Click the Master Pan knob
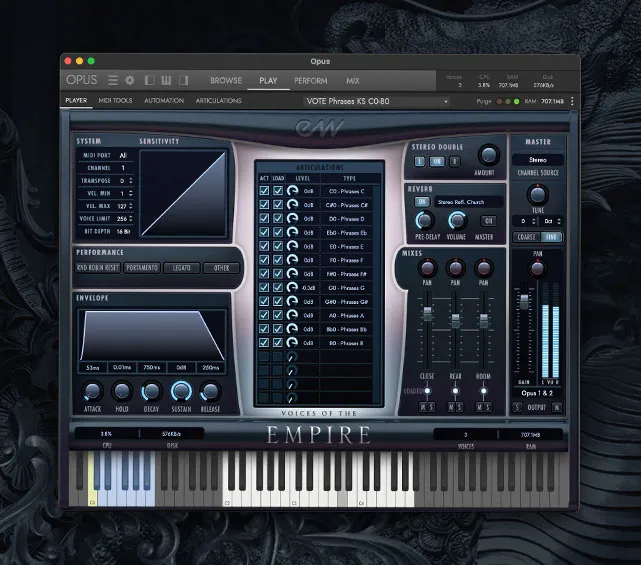Viewport: 641px width, 565px height. [537, 268]
